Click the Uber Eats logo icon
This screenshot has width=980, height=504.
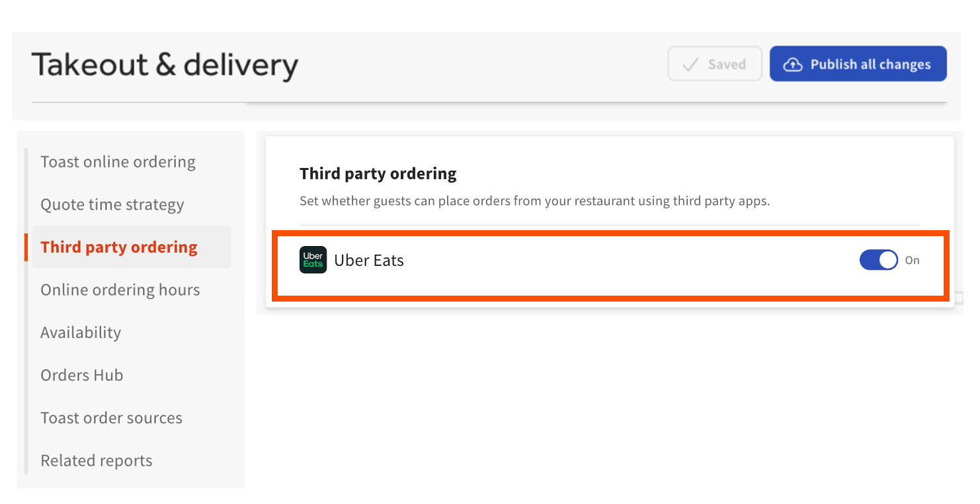pyautogui.click(x=313, y=260)
